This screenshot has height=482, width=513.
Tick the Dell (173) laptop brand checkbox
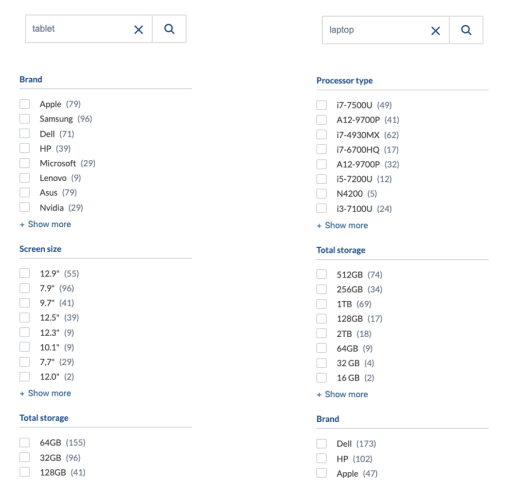tap(321, 444)
